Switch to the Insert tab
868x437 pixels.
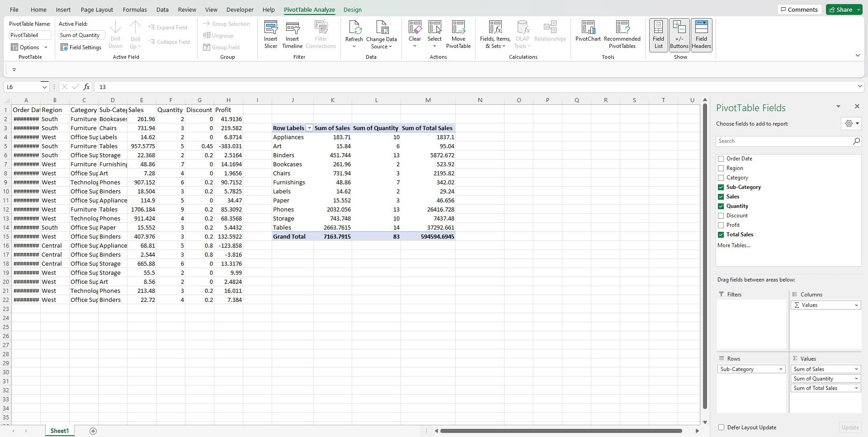(63, 9)
